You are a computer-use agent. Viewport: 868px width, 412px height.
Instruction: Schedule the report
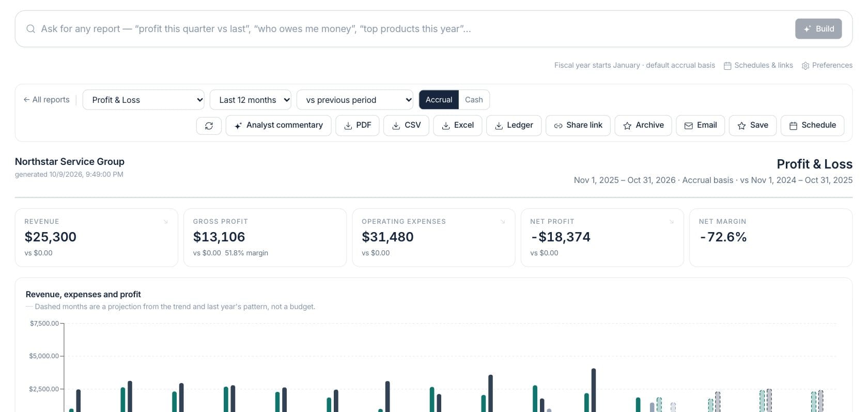pyautogui.click(x=813, y=126)
